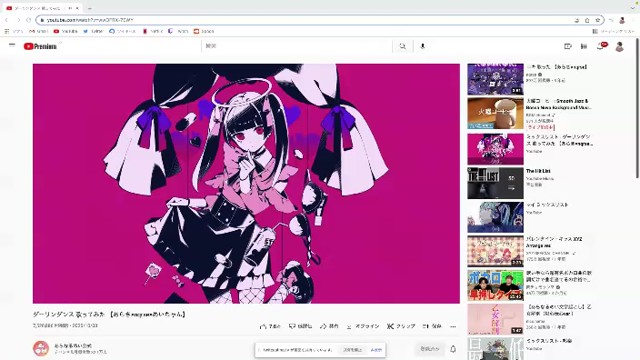The height and width of the screenshot is (360, 640).
Task: Open the Valentine Kiss video thumbnail
Action: point(495,251)
